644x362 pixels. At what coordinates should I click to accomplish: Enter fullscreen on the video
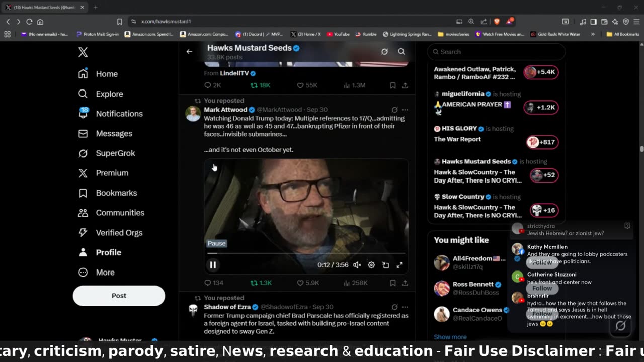pos(399,265)
